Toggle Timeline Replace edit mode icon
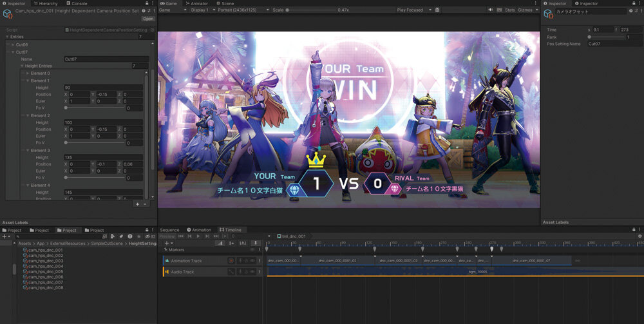 tap(242, 243)
